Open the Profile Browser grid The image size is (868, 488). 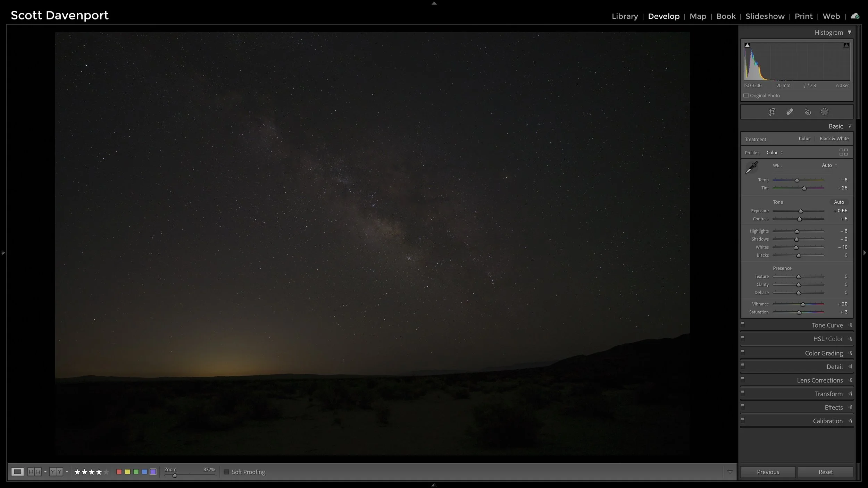[843, 152]
